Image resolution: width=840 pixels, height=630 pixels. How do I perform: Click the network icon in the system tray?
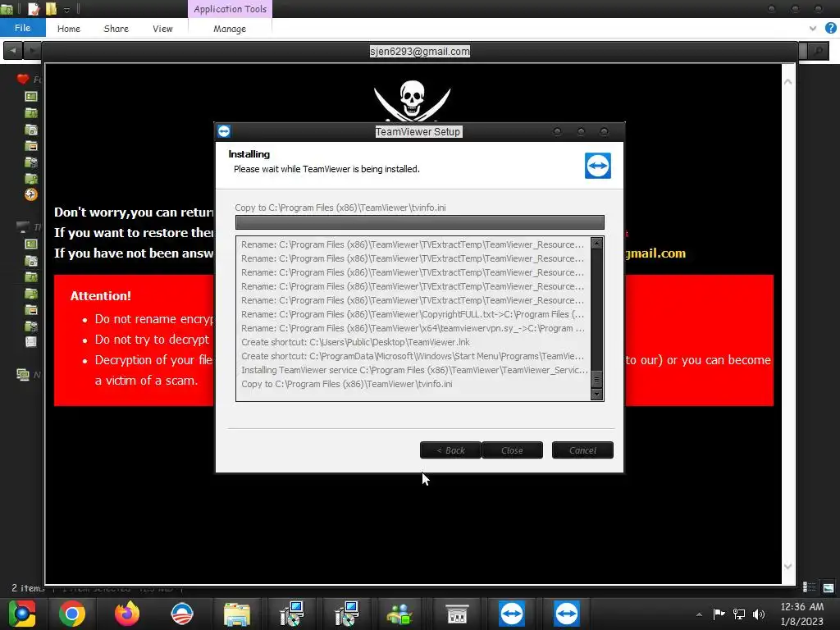pyautogui.click(x=739, y=614)
